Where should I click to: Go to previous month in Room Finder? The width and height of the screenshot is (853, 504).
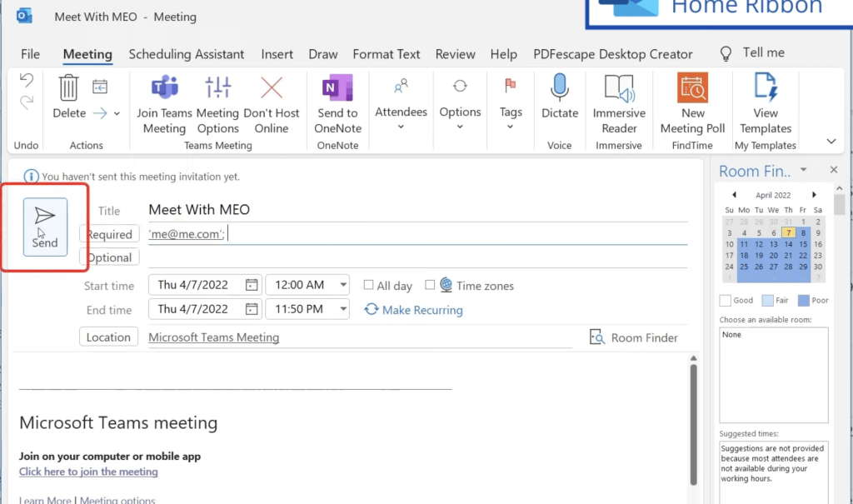pyautogui.click(x=734, y=195)
